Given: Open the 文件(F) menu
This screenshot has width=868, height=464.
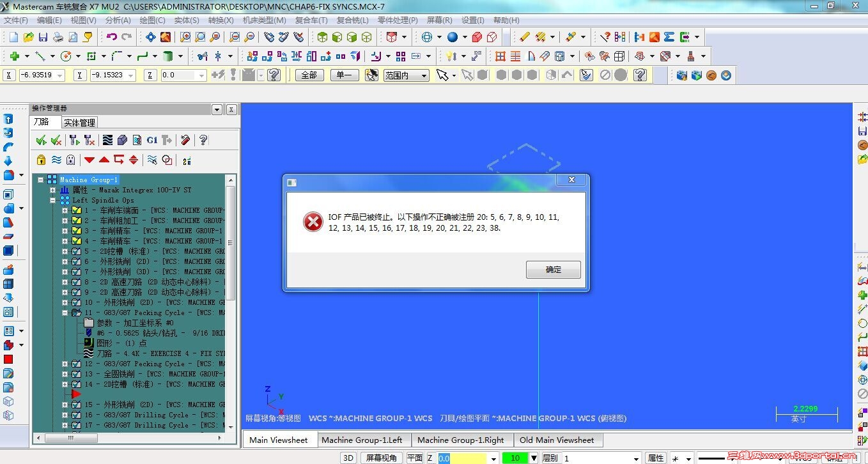Looking at the screenshot, I should pos(16,20).
